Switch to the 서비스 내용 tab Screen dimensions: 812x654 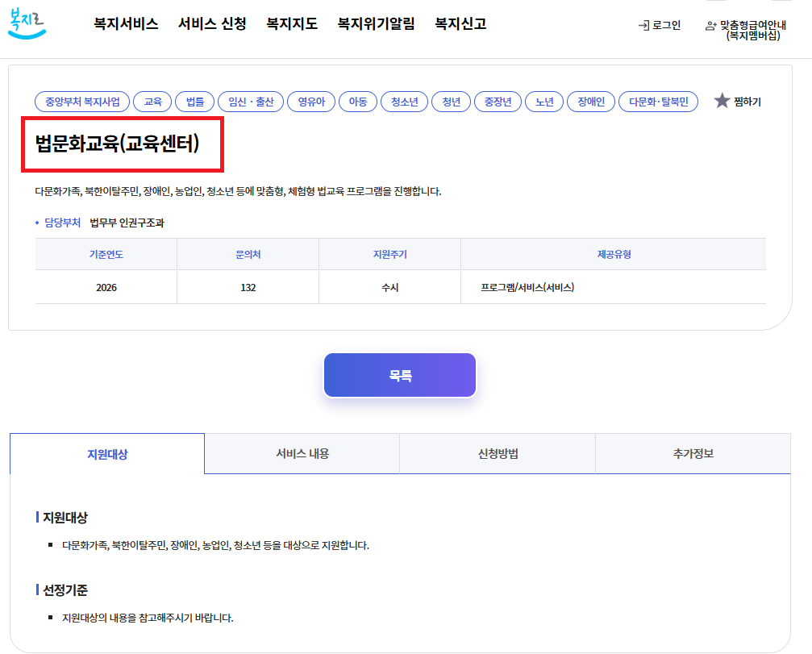pyautogui.click(x=302, y=453)
